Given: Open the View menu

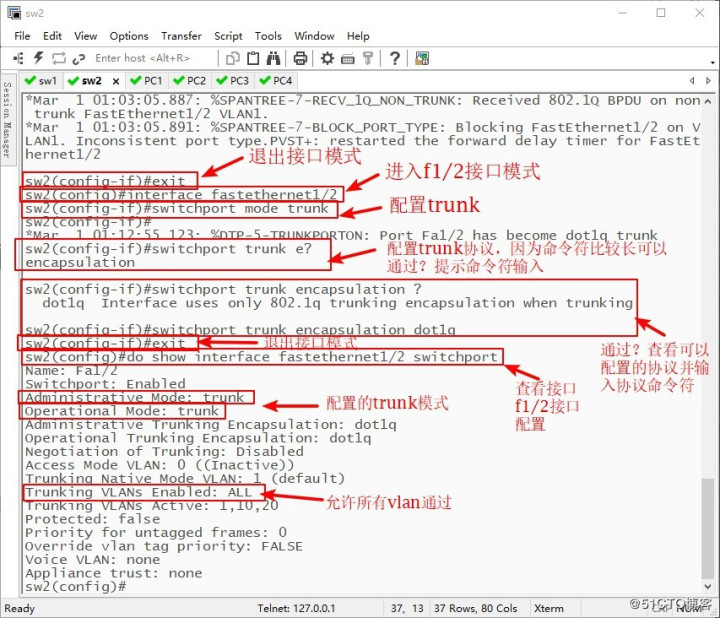Looking at the screenshot, I should click(85, 36).
